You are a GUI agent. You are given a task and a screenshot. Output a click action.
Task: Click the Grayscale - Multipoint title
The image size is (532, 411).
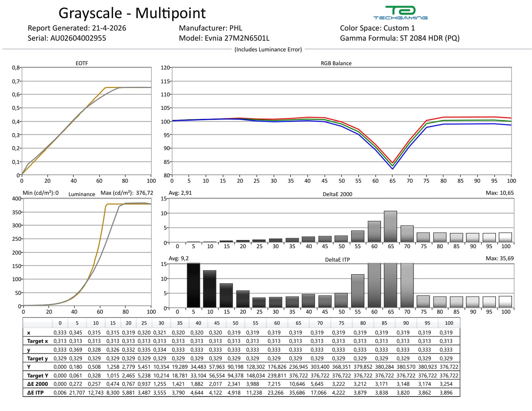click(132, 13)
